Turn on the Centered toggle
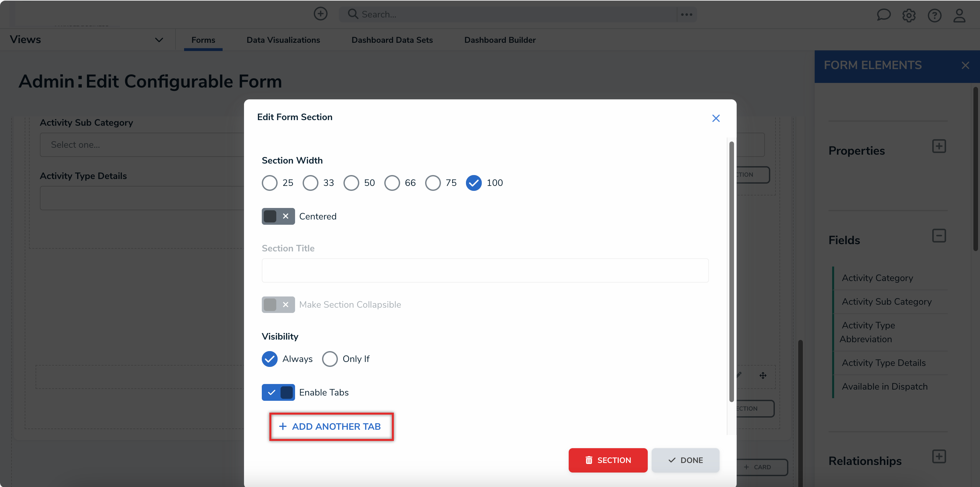980x487 pixels. [x=278, y=216]
